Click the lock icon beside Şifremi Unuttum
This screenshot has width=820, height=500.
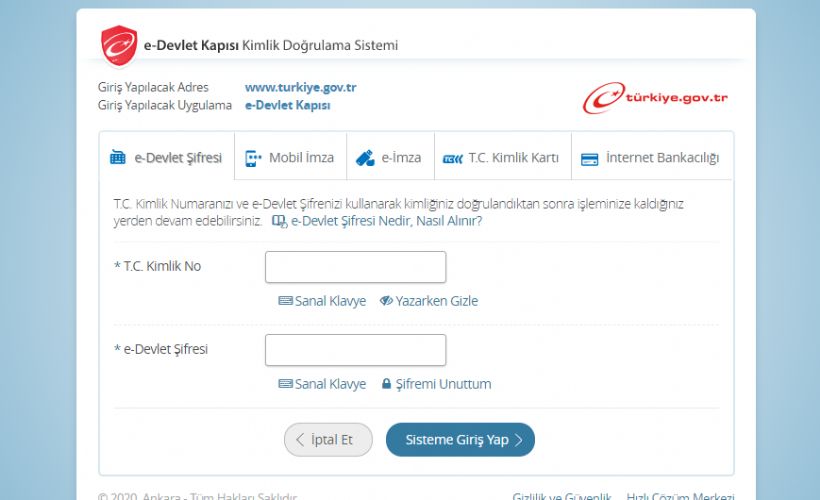[387, 384]
